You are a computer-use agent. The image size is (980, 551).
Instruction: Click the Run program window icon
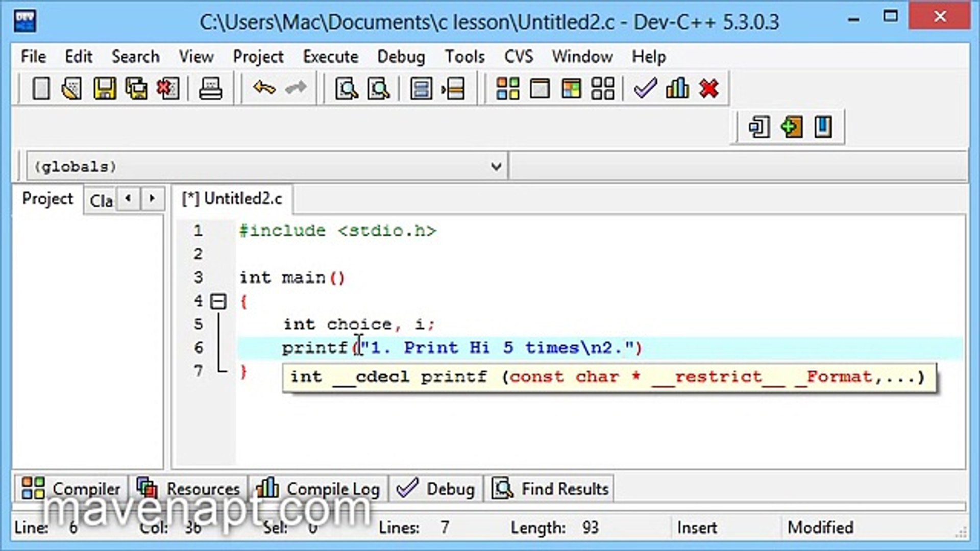tap(540, 89)
